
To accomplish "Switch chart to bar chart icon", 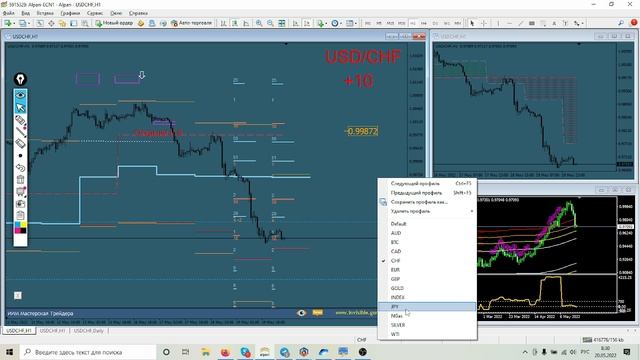I will click(223, 23).
